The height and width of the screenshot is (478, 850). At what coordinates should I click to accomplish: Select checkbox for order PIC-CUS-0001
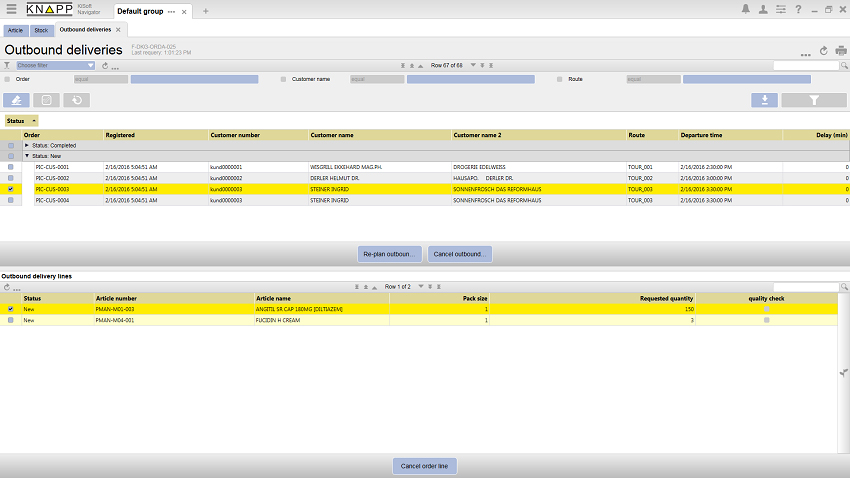click(x=10, y=167)
